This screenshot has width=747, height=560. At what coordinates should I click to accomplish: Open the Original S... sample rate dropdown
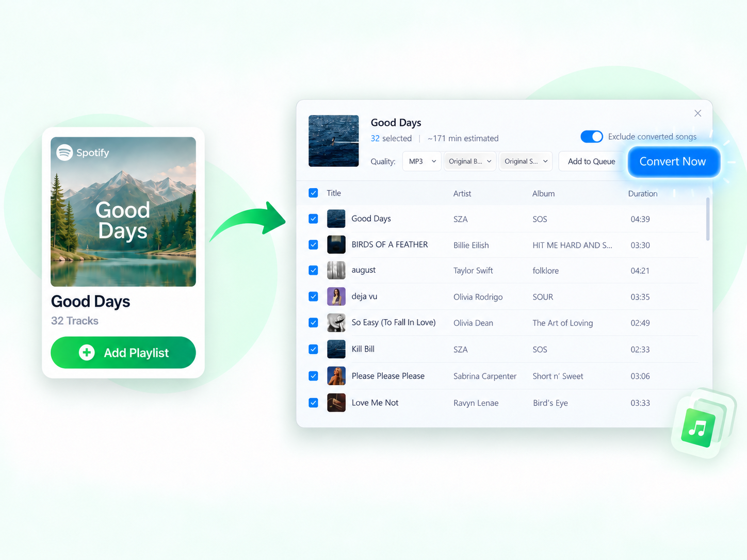[x=526, y=161]
